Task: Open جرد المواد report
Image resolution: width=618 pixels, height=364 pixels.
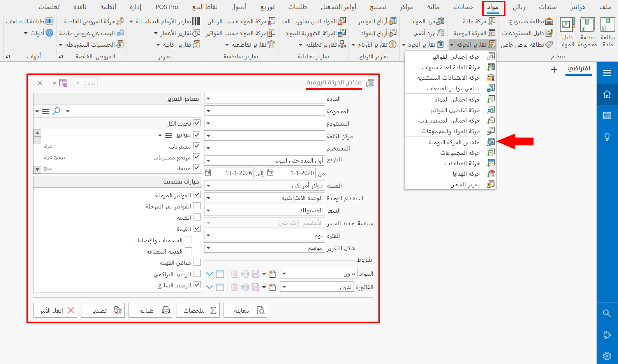Action: click(428, 21)
